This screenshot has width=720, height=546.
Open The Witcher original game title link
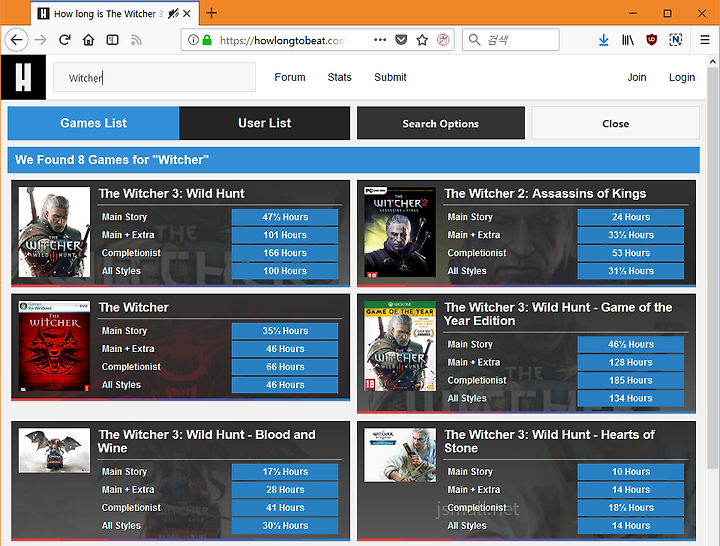(134, 307)
